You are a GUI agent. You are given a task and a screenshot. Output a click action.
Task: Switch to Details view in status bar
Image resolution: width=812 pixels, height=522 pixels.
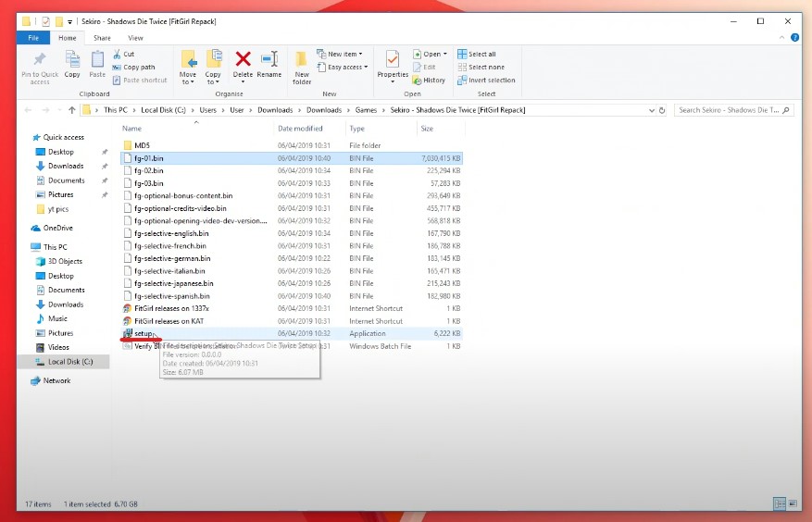tap(780, 503)
